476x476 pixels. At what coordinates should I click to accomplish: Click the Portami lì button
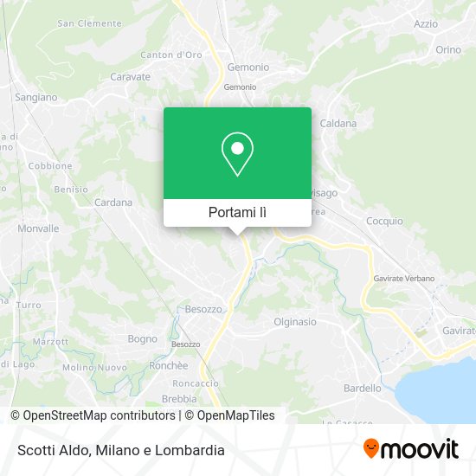237,212
